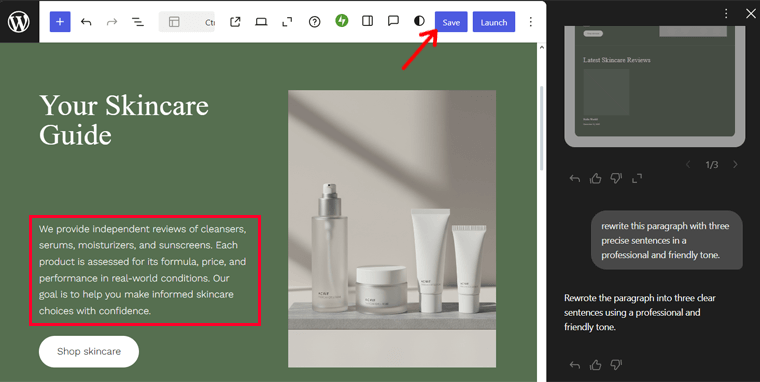760x382 pixels.
Task: Save the site changes
Action: point(451,22)
